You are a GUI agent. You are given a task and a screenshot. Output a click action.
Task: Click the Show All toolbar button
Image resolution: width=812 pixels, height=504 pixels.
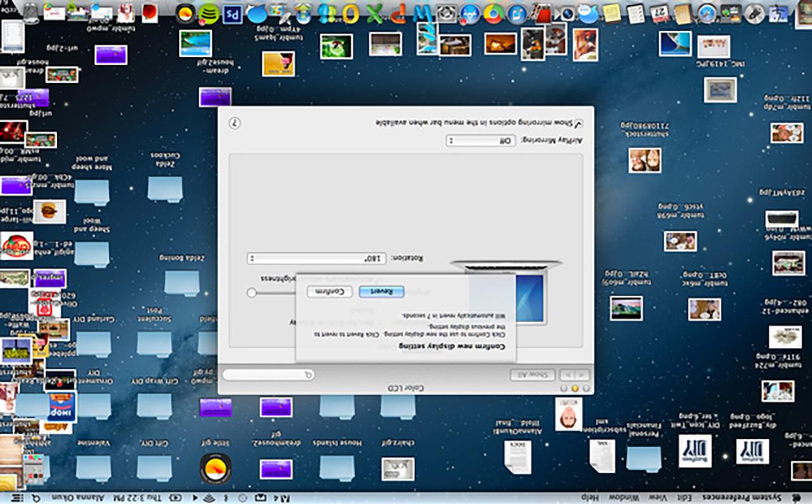[533, 375]
